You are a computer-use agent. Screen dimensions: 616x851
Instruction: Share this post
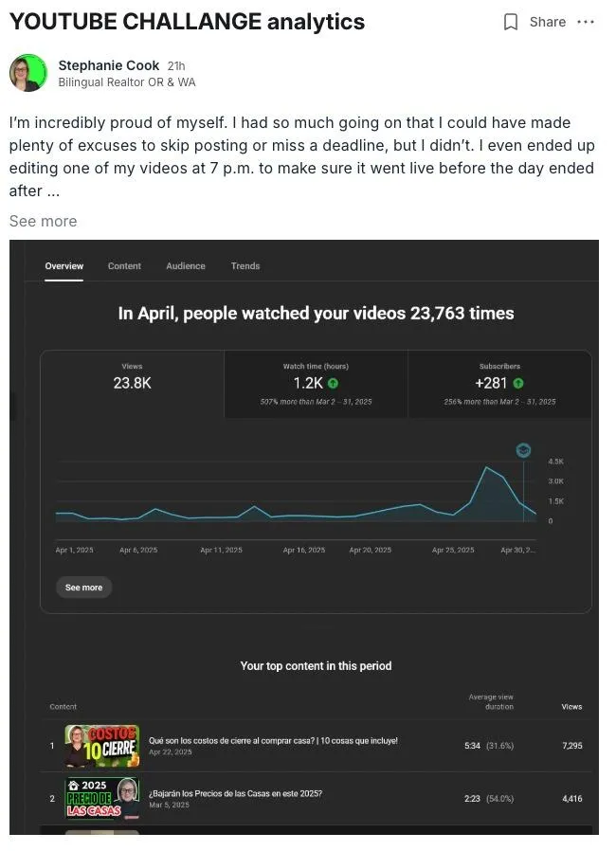[547, 22]
